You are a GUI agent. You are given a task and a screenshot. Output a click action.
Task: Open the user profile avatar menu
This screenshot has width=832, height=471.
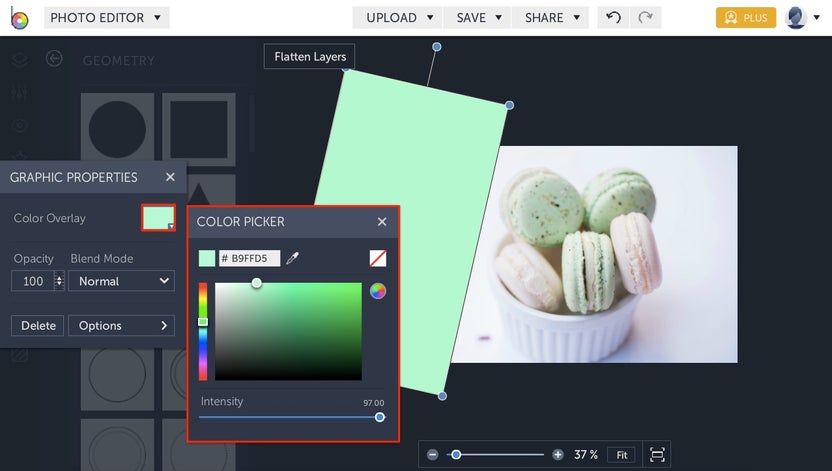point(795,18)
